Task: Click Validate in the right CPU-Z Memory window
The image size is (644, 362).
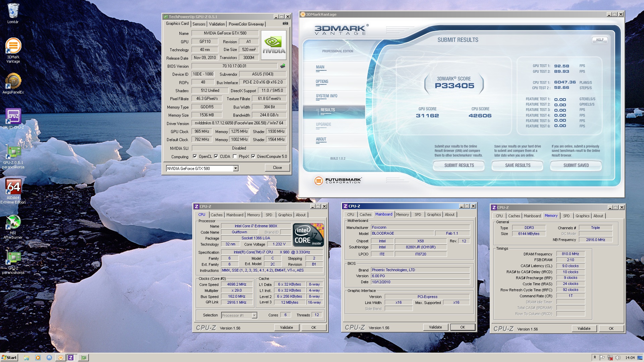Action: coord(584,328)
